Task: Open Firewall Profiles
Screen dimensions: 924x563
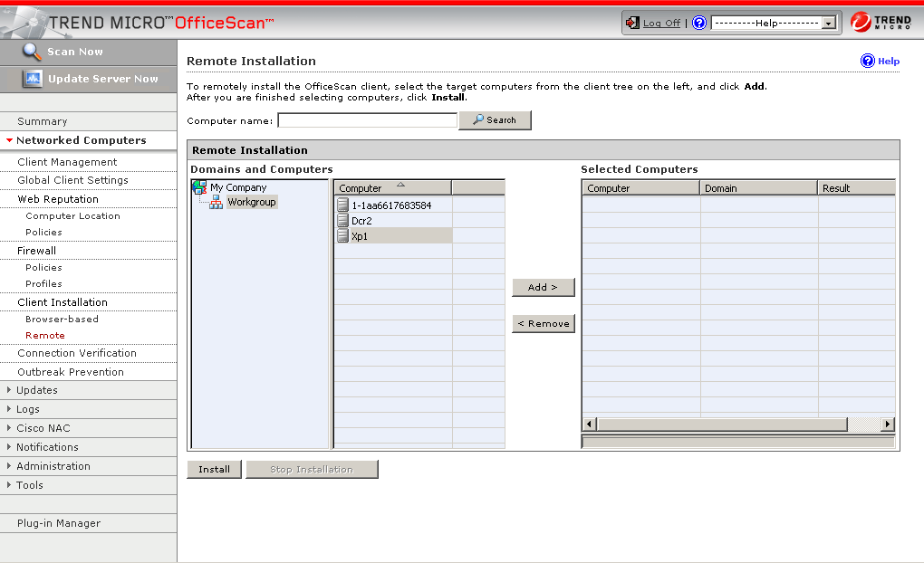Action: (43, 284)
